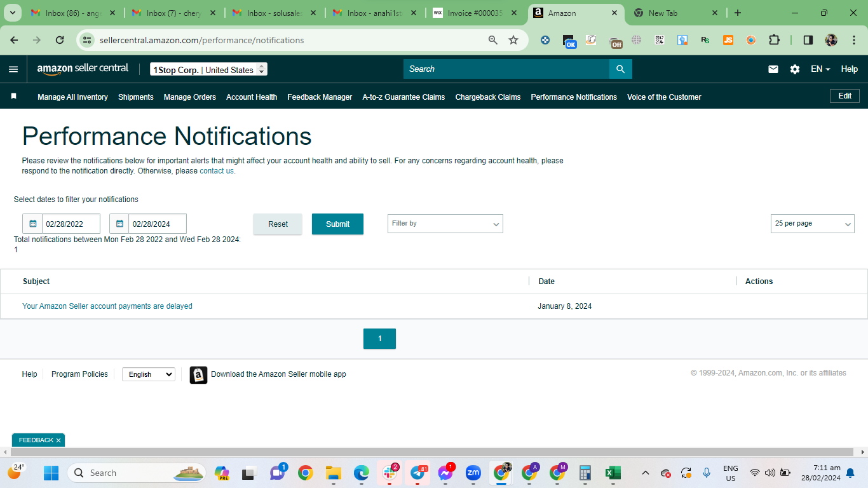
Task: Switch to the New Tab browser tab
Action: 677,13
